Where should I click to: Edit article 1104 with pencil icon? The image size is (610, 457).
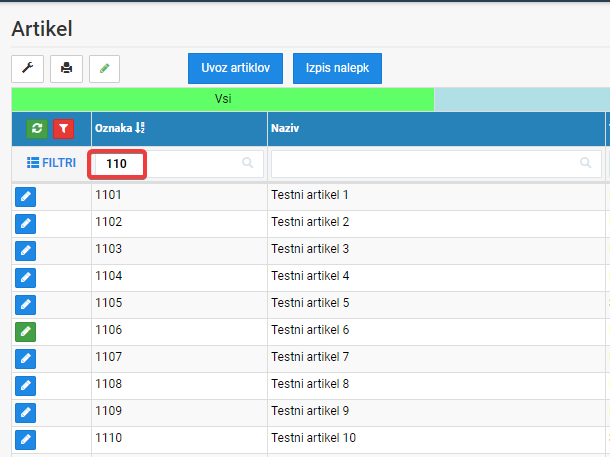click(26, 278)
